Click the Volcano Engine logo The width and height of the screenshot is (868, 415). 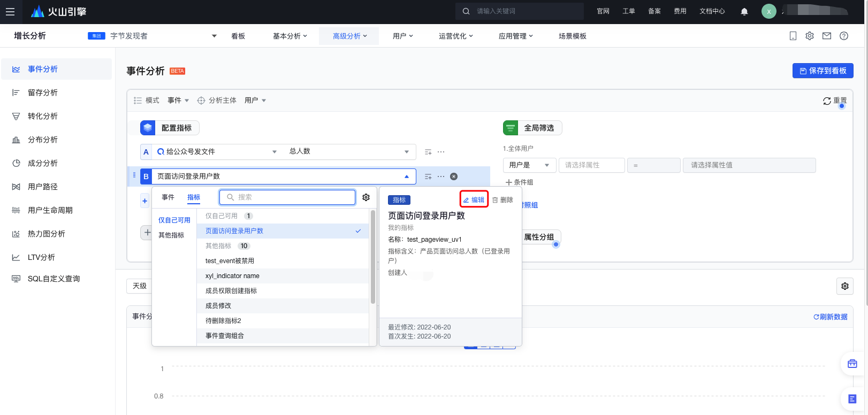click(58, 11)
